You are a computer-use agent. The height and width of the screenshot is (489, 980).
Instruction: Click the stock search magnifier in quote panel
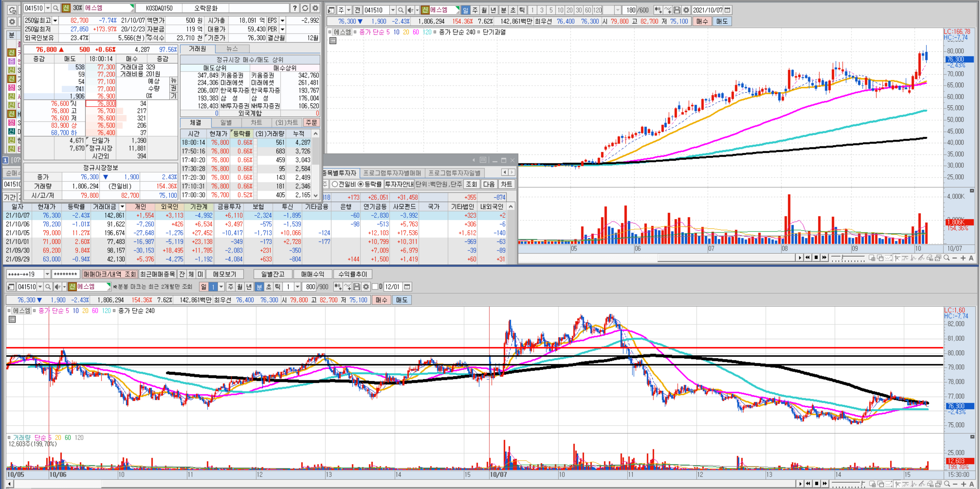click(56, 8)
